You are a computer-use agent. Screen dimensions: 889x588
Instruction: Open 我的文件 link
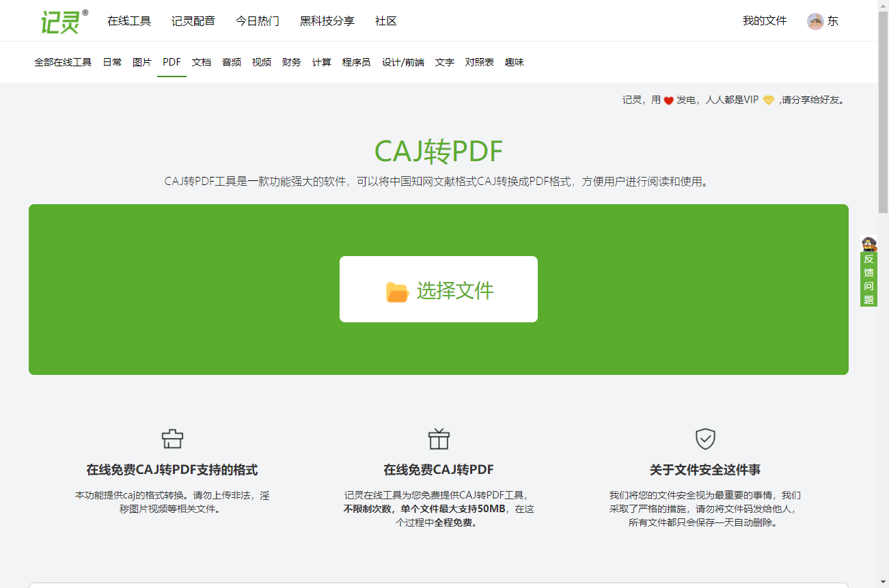[764, 20]
